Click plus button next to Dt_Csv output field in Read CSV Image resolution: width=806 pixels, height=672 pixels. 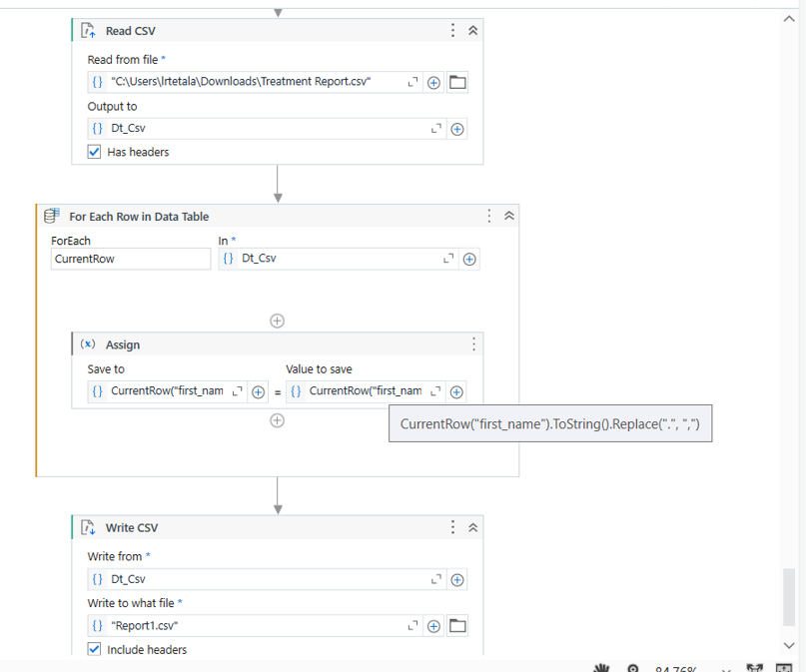[457, 129]
